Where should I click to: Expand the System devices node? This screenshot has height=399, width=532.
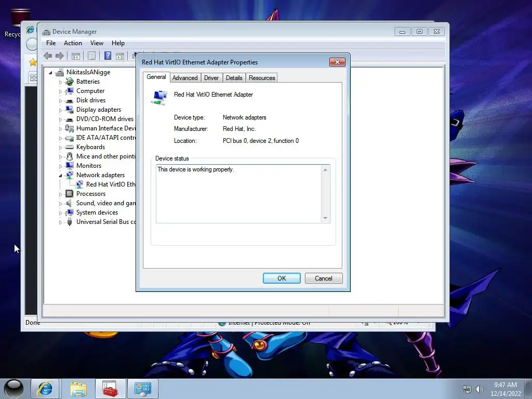click(x=60, y=213)
